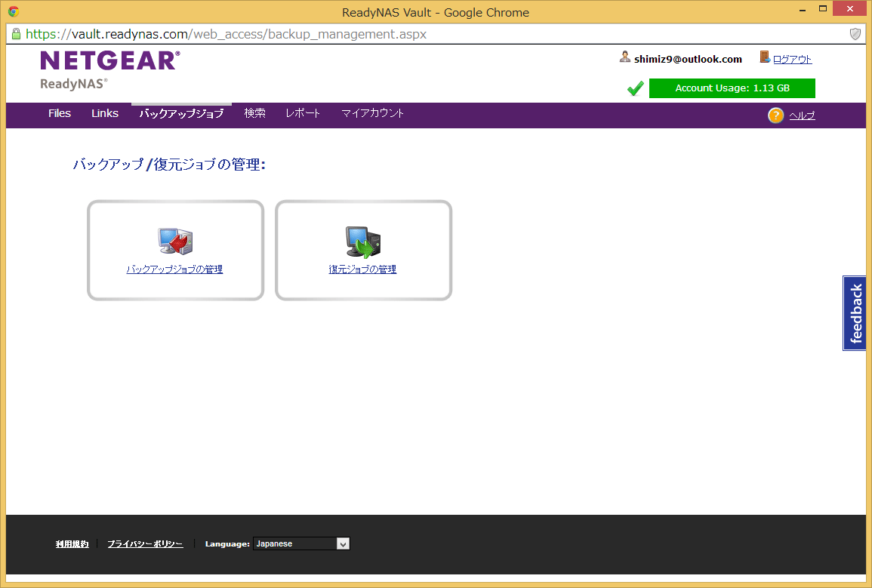Click the user account avatar icon
The width and height of the screenshot is (872, 588).
pos(625,58)
